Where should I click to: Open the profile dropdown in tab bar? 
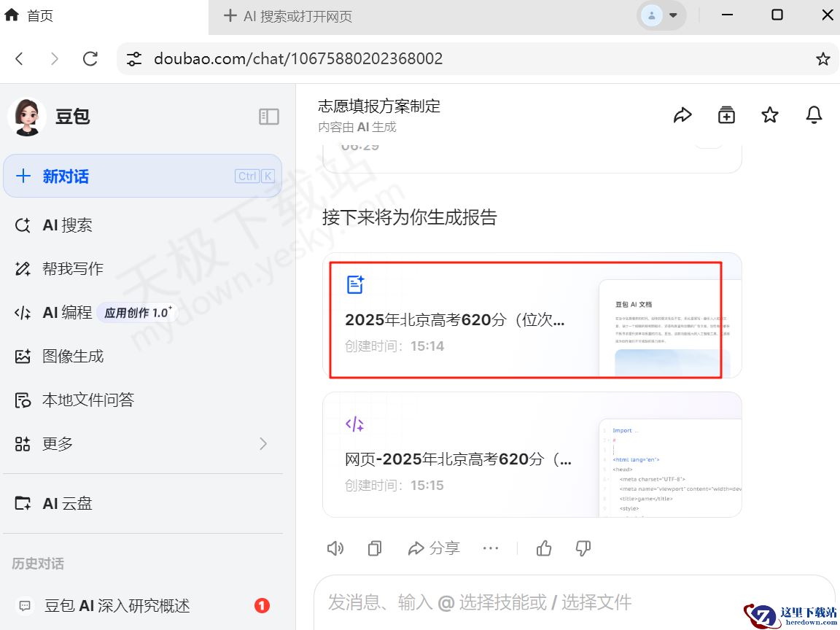click(x=661, y=15)
